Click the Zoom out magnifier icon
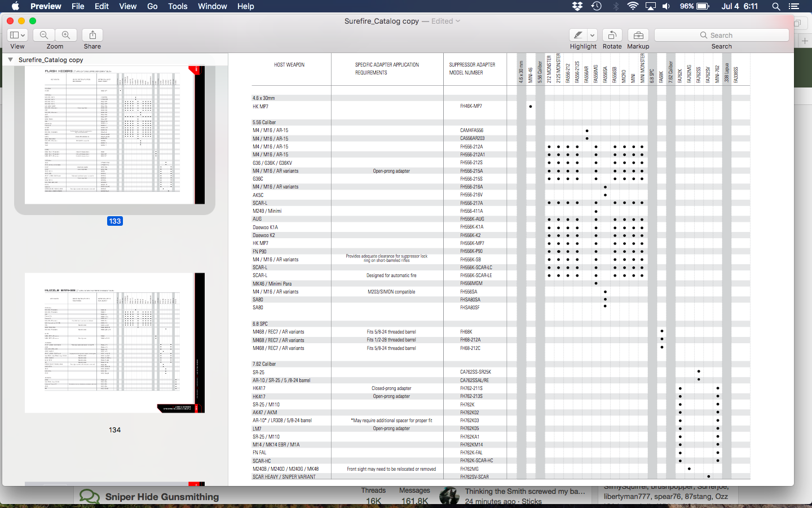This screenshot has height=508, width=812. (44, 35)
